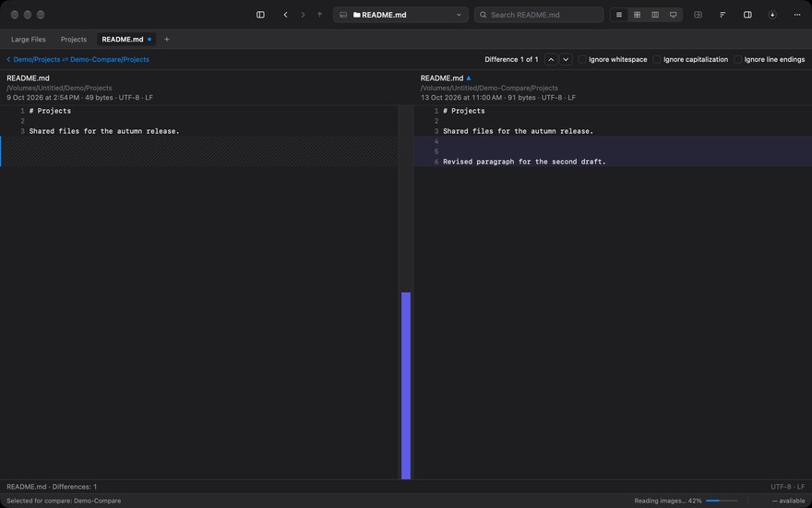Open the more options ellipsis menu

797,15
